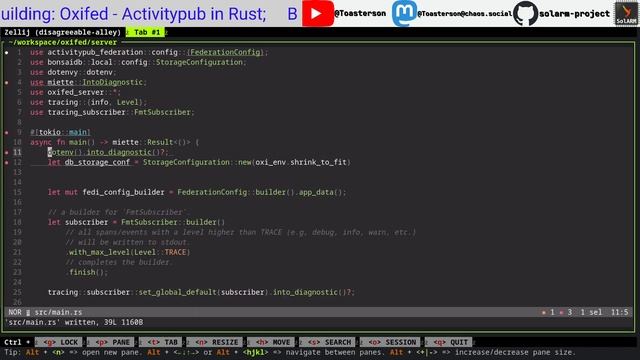Click the @Toasterson@chaos.social handle
640x360 pixels.
click(464, 13)
